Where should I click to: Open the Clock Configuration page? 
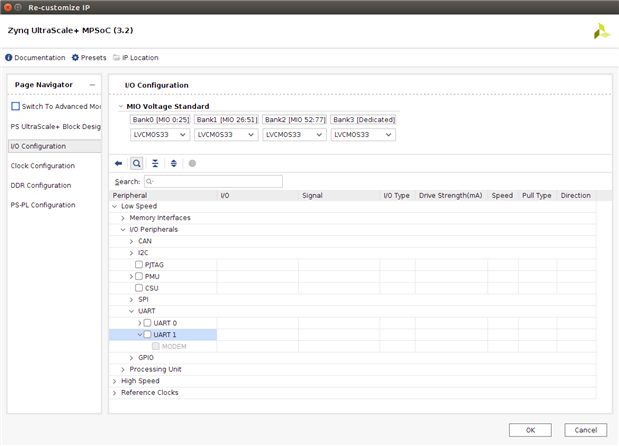[x=42, y=166]
